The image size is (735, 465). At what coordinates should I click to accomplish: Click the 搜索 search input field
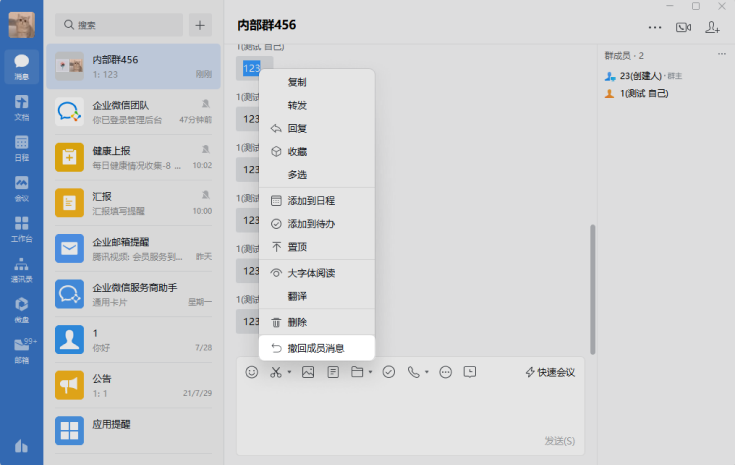click(120, 25)
